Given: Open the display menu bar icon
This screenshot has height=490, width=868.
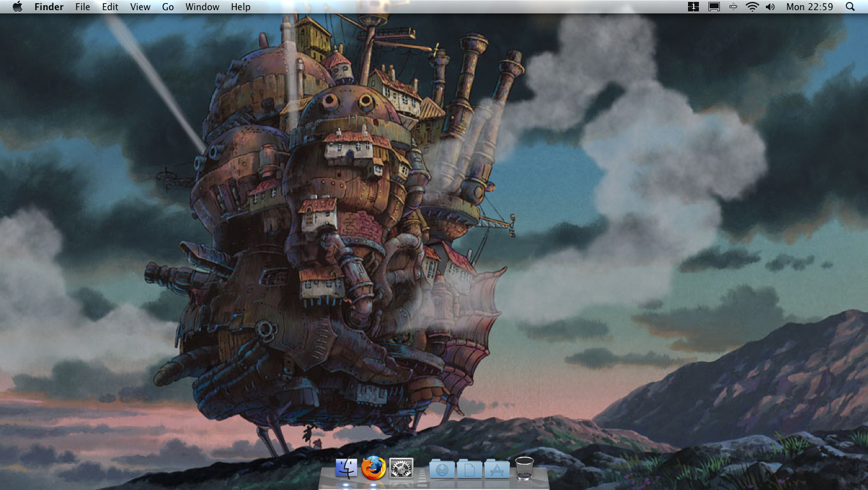Looking at the screenshot, I should click(714, 7).
